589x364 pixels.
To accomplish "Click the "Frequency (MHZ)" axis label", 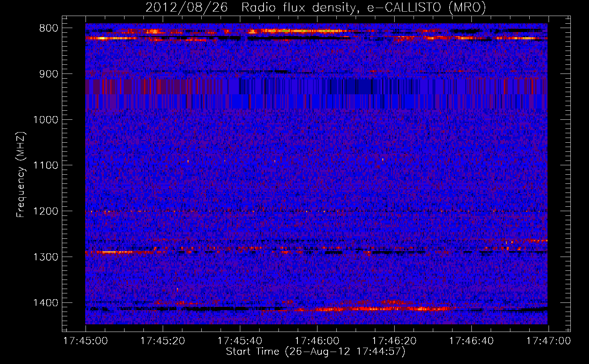I will pos(21,175).
